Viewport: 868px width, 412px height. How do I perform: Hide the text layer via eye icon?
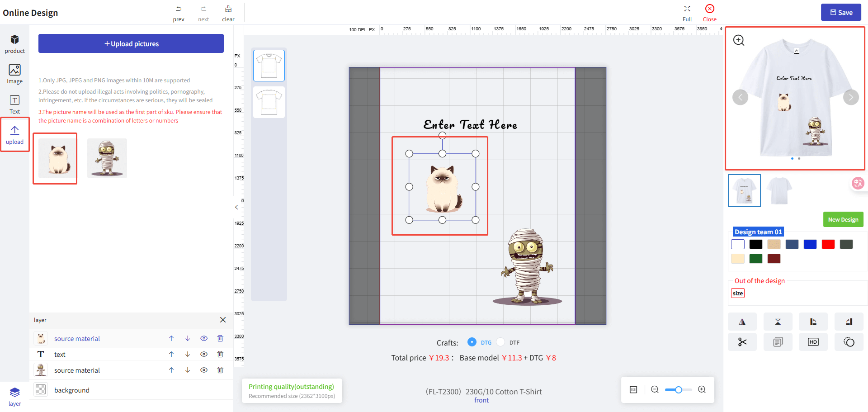204,354
